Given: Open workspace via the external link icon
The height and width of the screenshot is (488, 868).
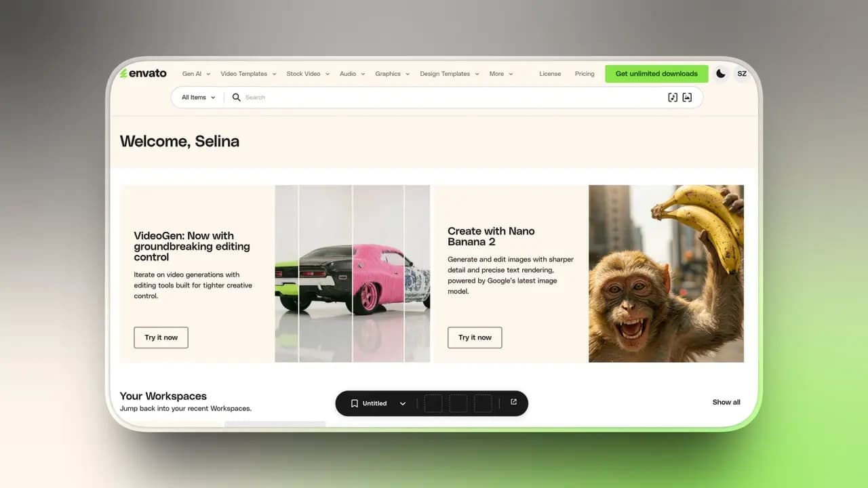Looking at the screenshot, I should click(513, 401).
